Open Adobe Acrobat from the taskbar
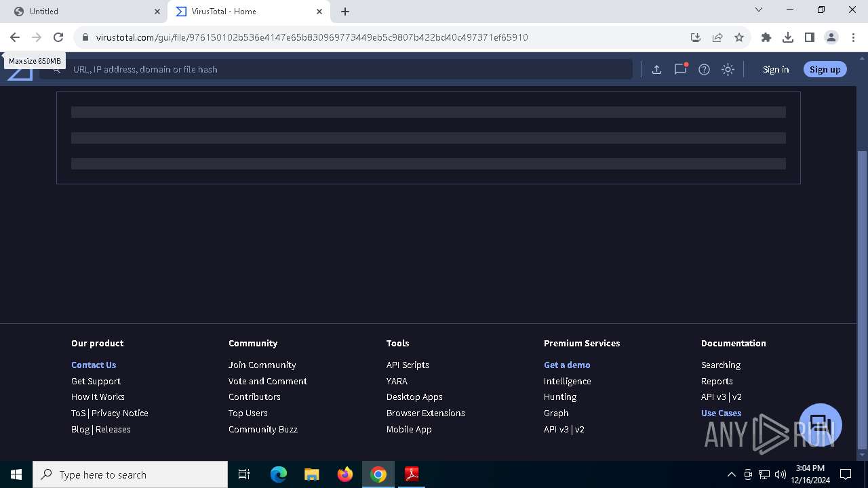The width and height of the screenshot is (868, 488). (x=412, y=474)
